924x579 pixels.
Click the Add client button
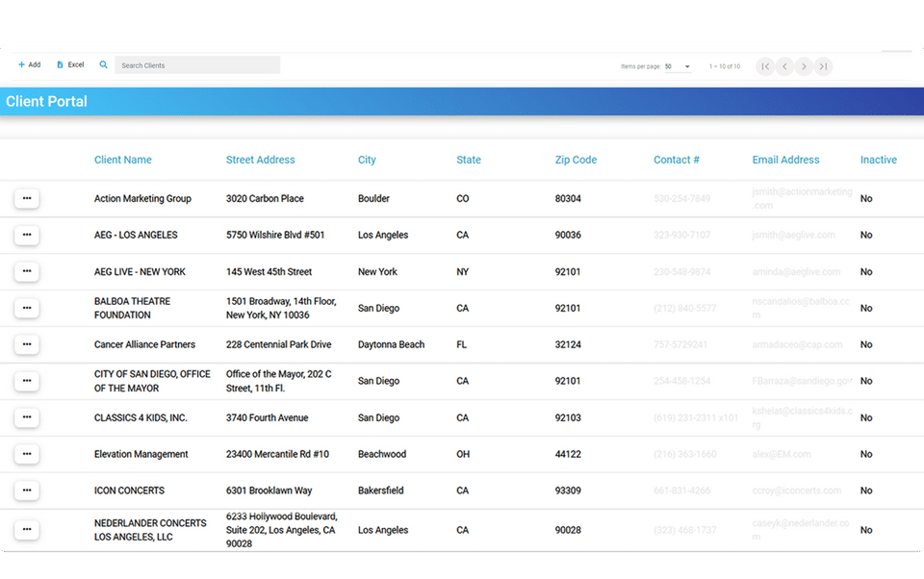[x=30, y=64]
